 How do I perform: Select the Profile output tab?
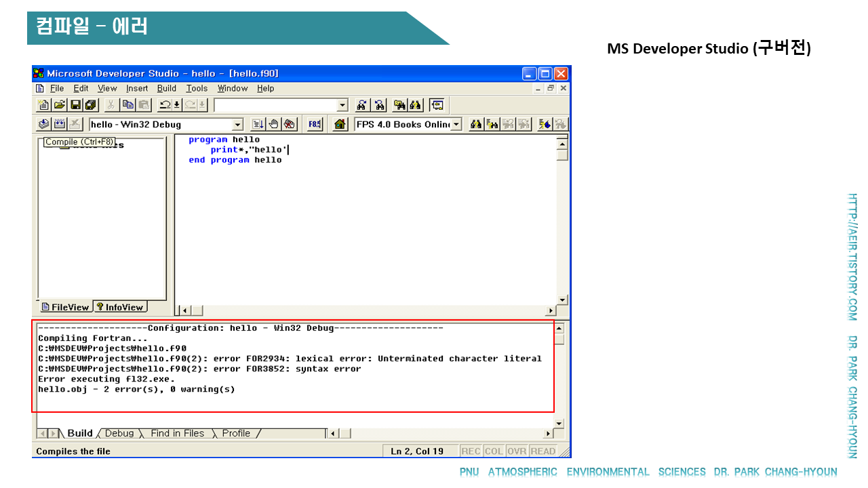point(236,433)
